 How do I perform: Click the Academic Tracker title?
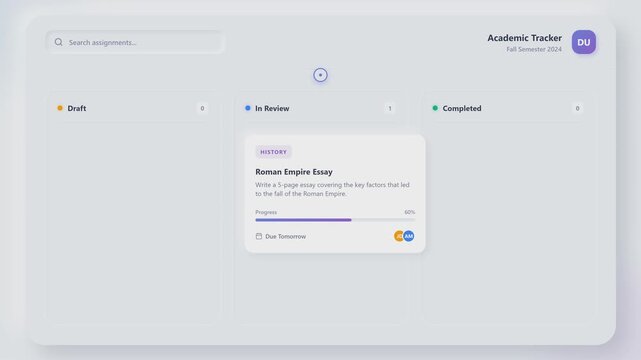(524, 38)
